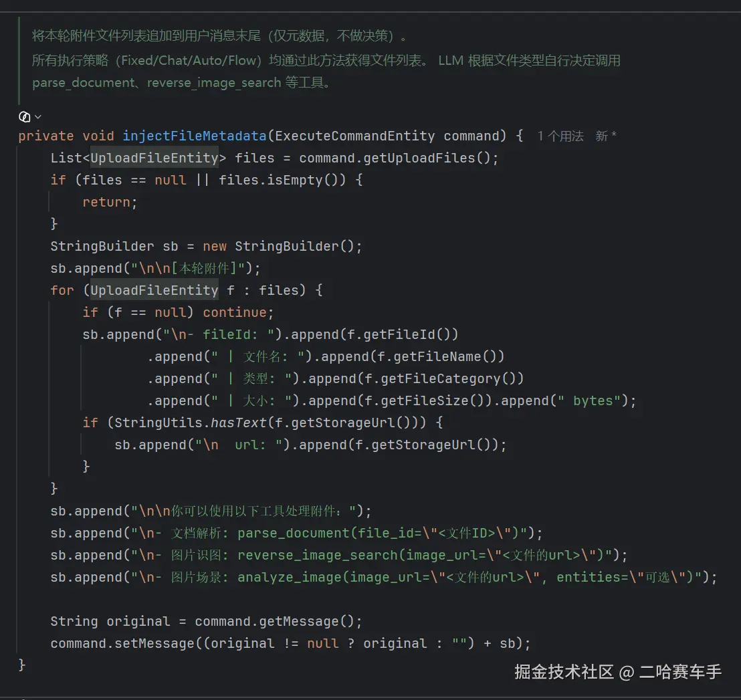741x700 pixels.
Task: Click the '大小:' string literal
Action: [x=252, y=400]
